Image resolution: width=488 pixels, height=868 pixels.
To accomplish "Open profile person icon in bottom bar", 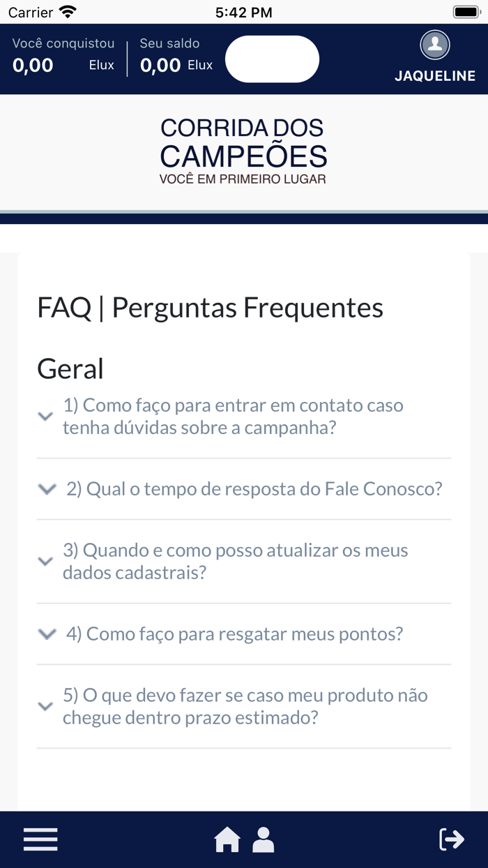I will pos(263,839).
